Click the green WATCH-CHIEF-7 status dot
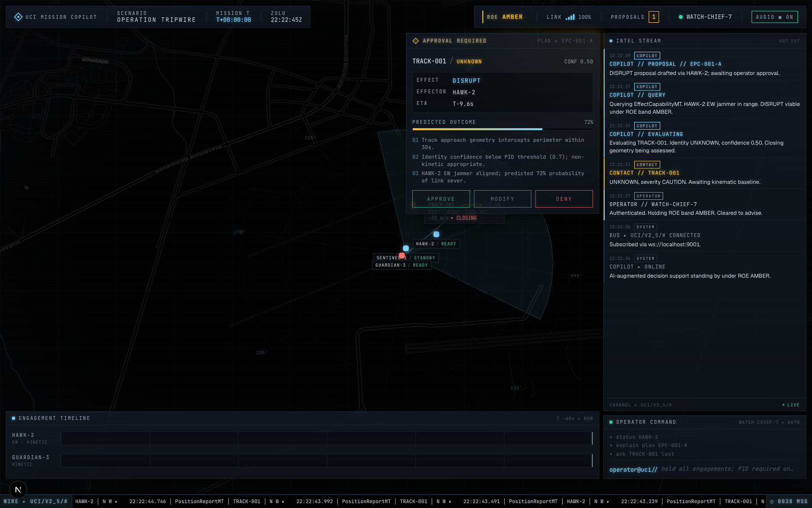 [681, 17]
